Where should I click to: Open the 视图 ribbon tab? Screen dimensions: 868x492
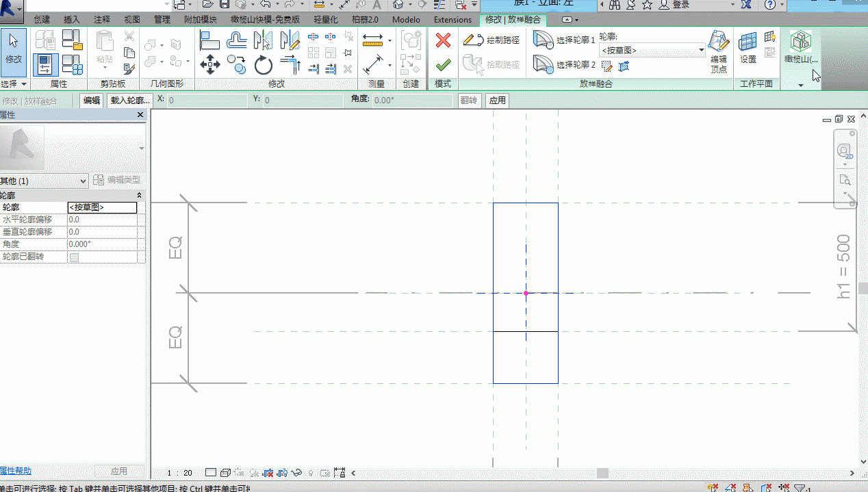click(132, 20)
